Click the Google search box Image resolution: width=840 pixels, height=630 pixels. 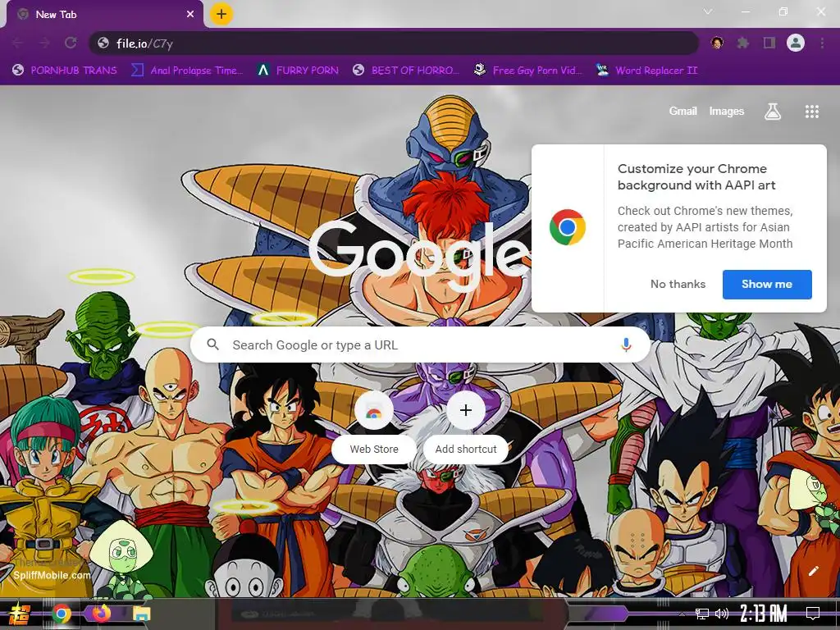[420, 345]
